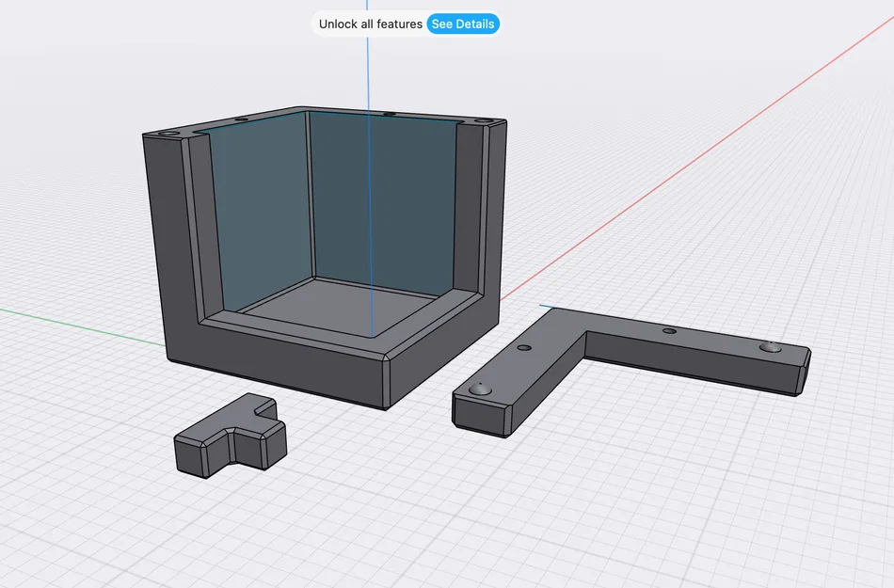The image size is (894, 588).
Task: Select the T-shaped part's front face
Action: [x=190, y=459]
